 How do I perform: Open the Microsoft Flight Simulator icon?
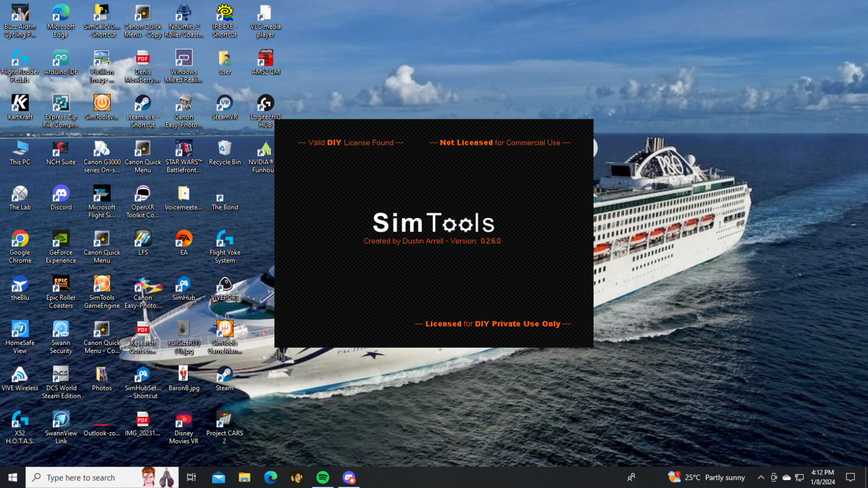tap(102, 201)
